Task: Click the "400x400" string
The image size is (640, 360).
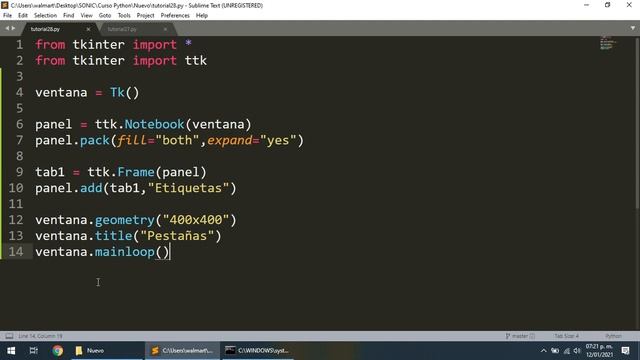Action: (x=196, y=220)
